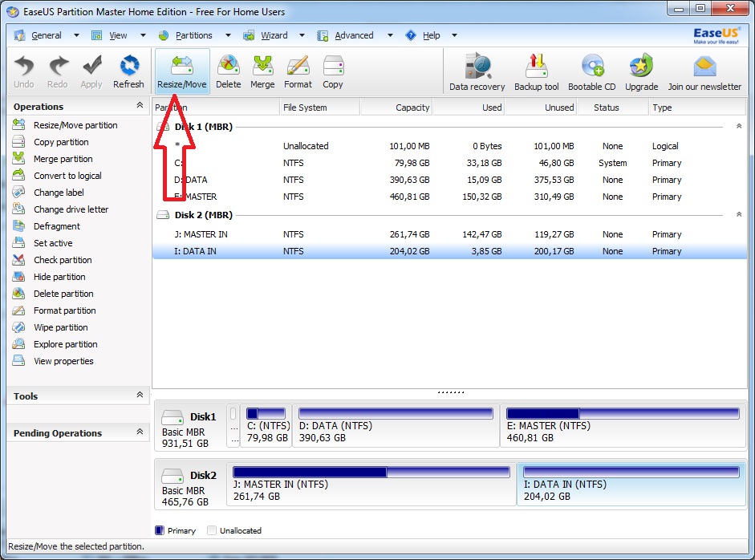
Task: Refresh the disk list
Action: point(128,71)
